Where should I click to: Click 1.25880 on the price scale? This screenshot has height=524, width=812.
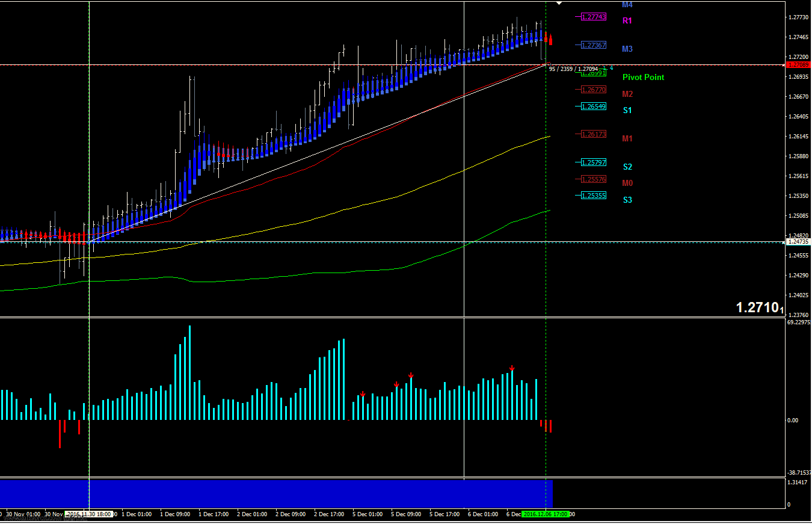(x=798, y=156)
